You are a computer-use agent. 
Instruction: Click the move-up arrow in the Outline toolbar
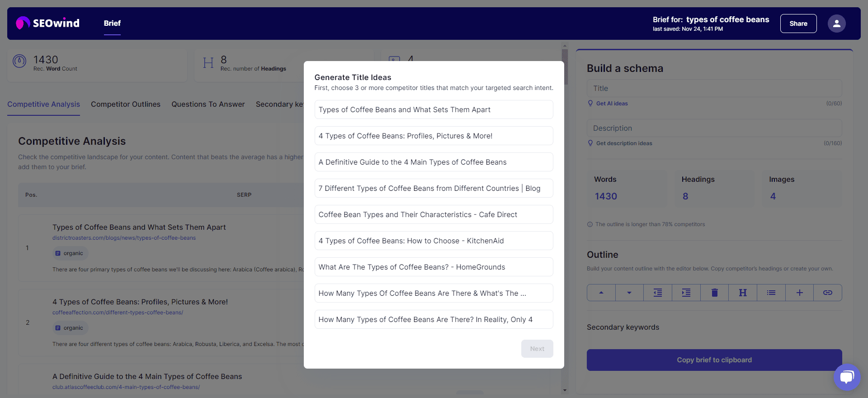point(601,293)
